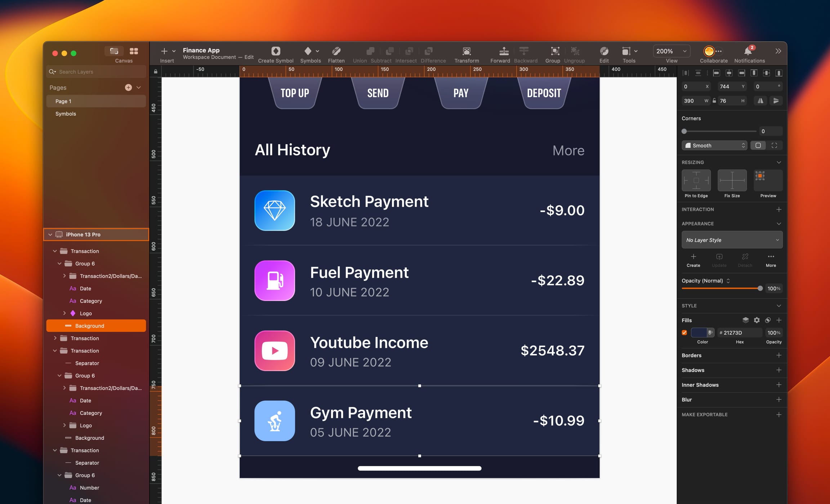
Task: Collapse the iPhone 13 Pro artboard
Action: [50, 234]
